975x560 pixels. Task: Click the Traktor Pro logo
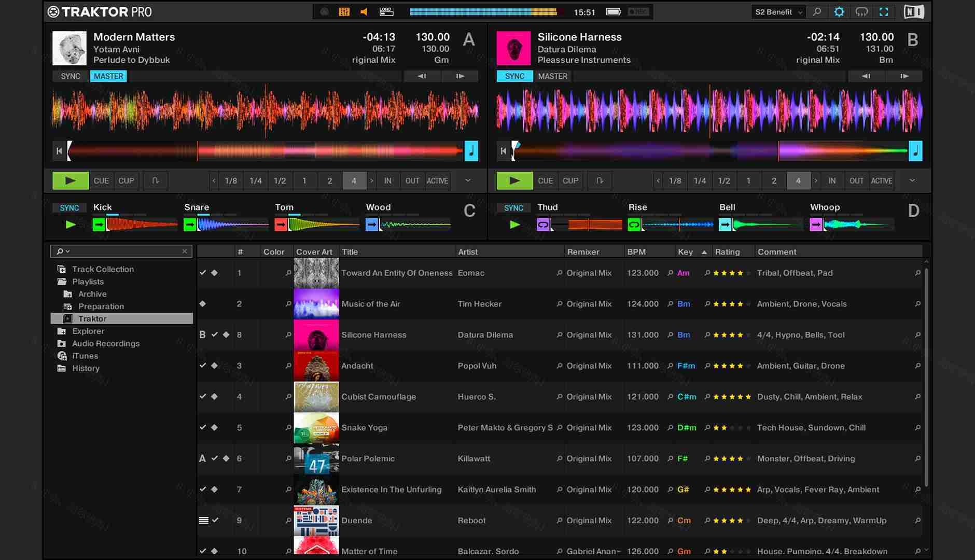(x=100, y=12)
